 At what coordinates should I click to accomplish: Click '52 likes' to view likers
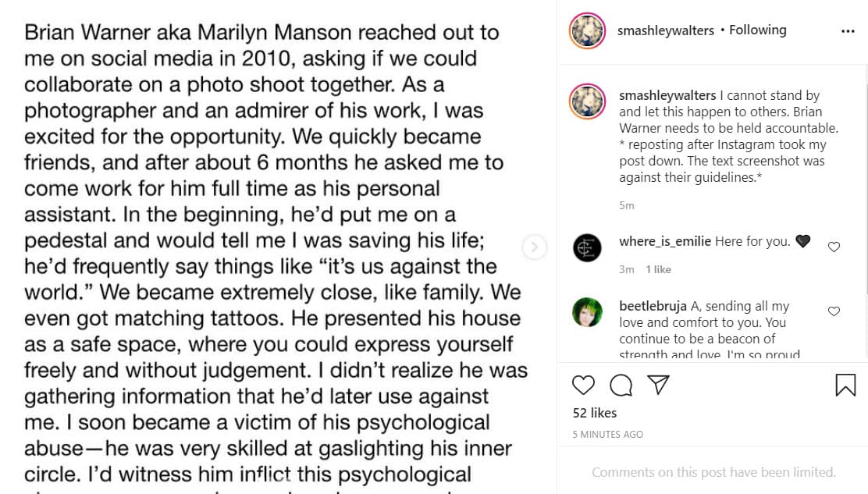coord(595,413)
